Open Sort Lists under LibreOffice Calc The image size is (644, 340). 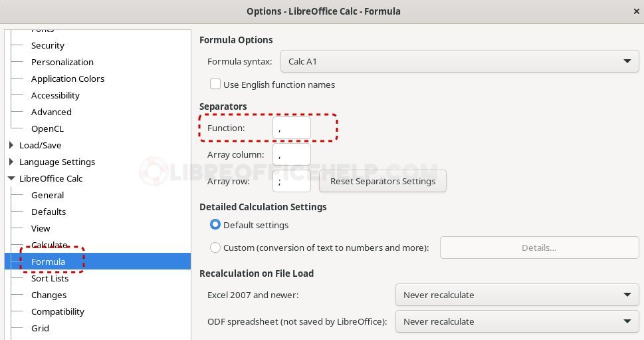tap(50, 278)
